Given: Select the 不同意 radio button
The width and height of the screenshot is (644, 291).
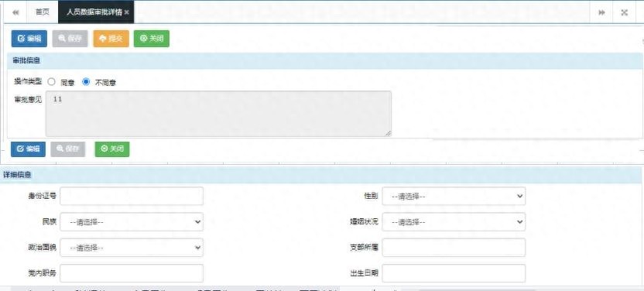Looking at the screenshot, I should [86, 82].
